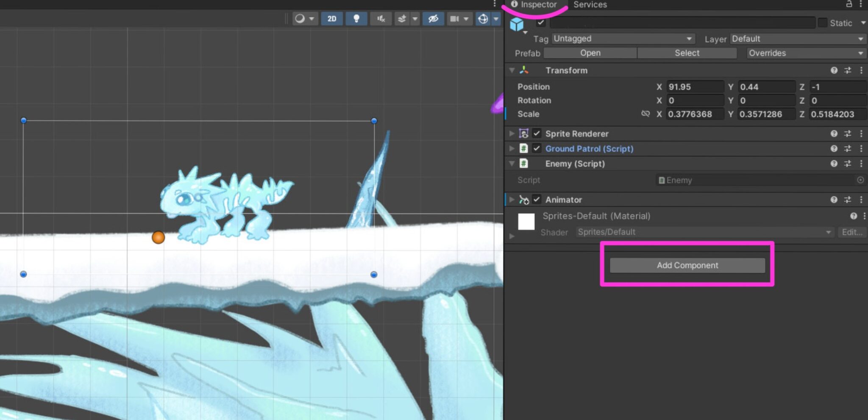Switch to the Services tab

590,5
